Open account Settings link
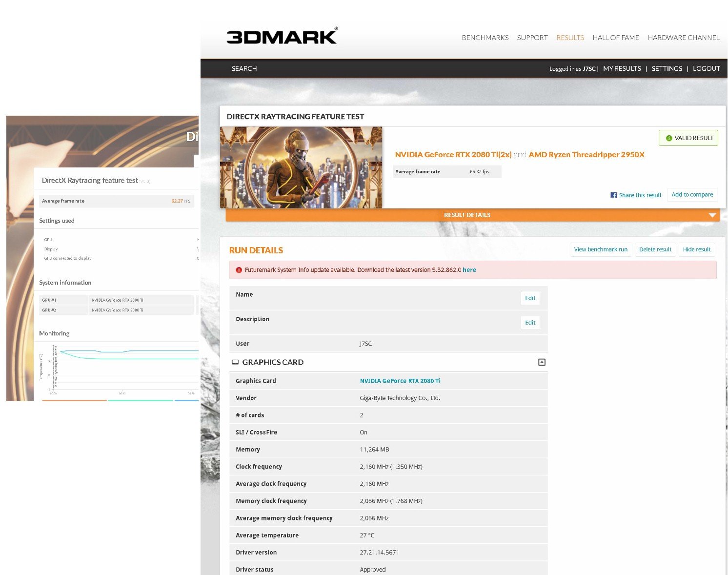Image resolution: width=728 pixels, height=575 pixels. point(667,68)
